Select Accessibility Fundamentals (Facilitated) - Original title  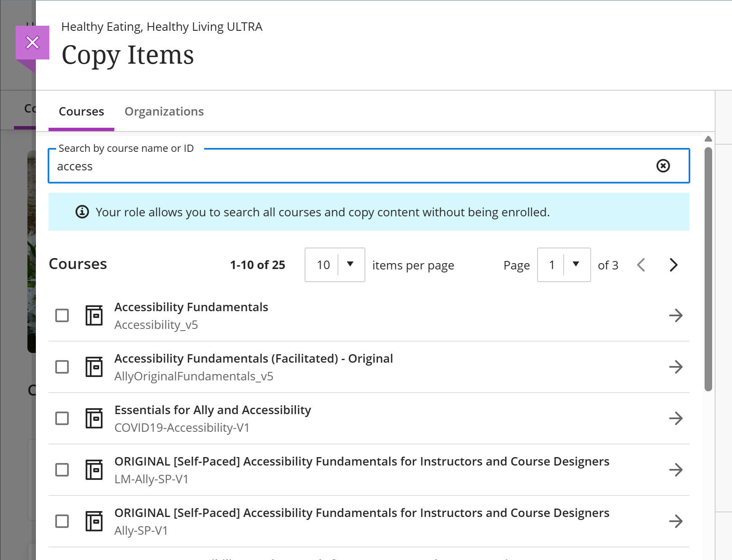(x=254, y=359)
